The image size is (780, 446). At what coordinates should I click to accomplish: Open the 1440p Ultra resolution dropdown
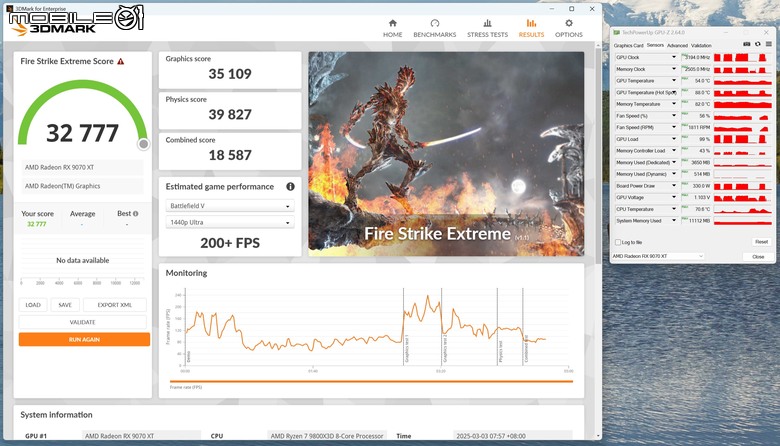[x=230, y=222]
